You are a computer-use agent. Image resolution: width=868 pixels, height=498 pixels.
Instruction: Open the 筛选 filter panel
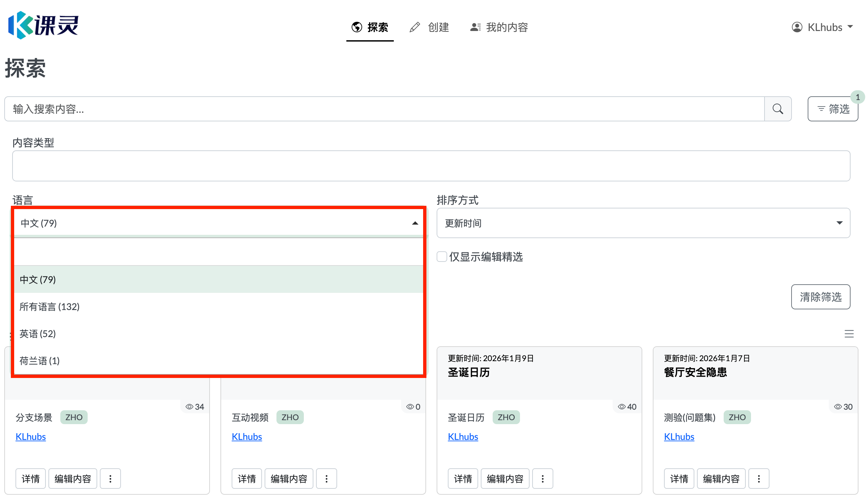[833, 109]
